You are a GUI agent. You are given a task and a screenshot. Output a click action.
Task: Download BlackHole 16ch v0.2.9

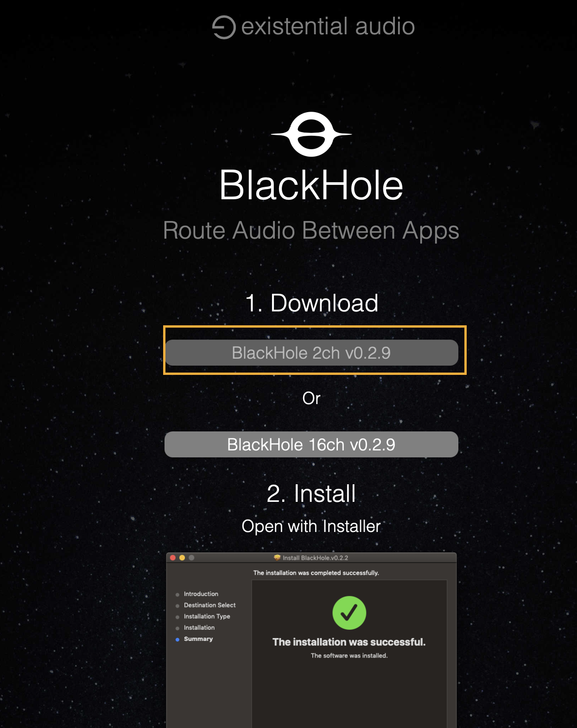[311, 444]
